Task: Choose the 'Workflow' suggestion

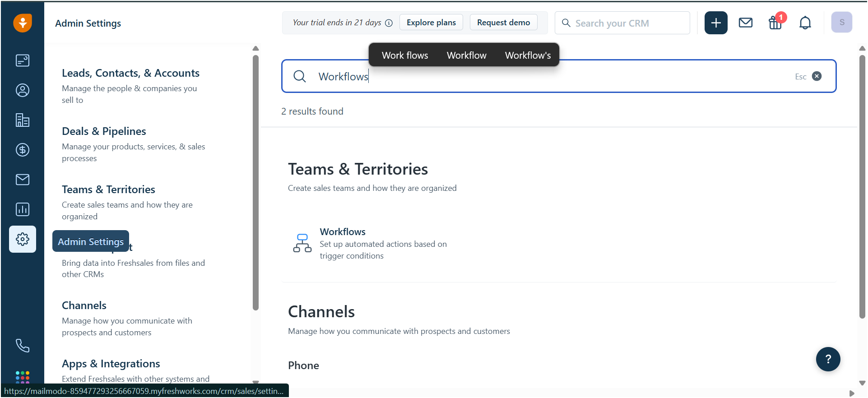Action: pyautogui.click(x=467, y=55)
